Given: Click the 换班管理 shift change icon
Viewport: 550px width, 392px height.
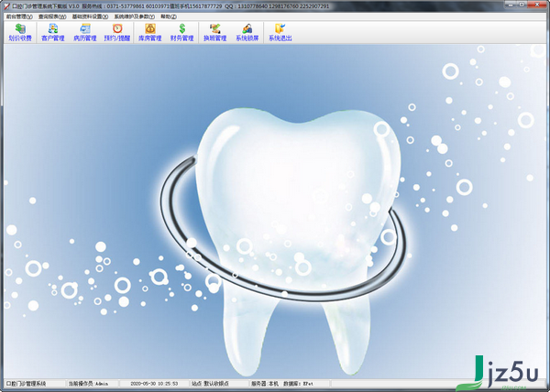Looking at the screenshot, I should [214, 33].
